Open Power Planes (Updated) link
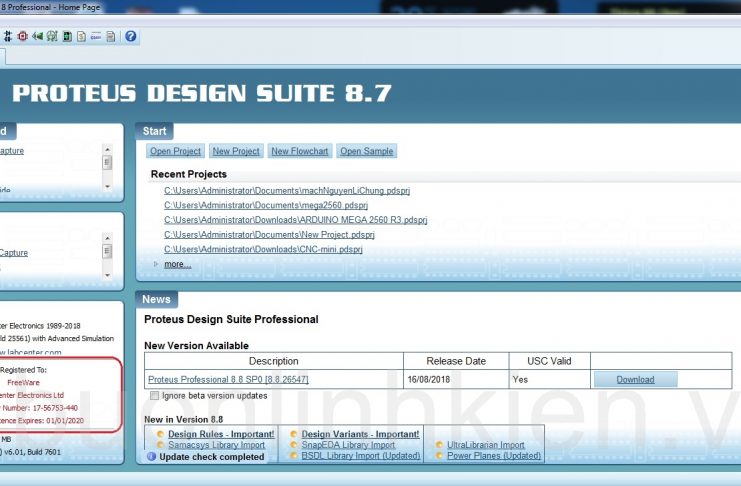This screenshot has height=486, width=741. [x=494, y=456]
